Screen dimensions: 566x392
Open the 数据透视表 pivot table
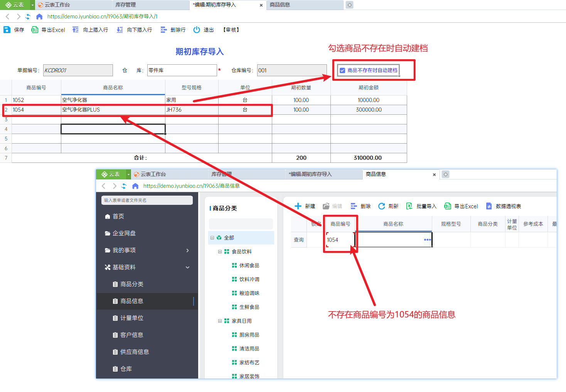pyautogui.click(x=504, y=206)
